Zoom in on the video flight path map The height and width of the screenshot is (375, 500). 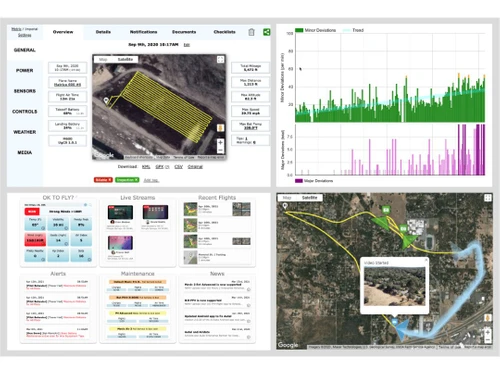(487, 332)
